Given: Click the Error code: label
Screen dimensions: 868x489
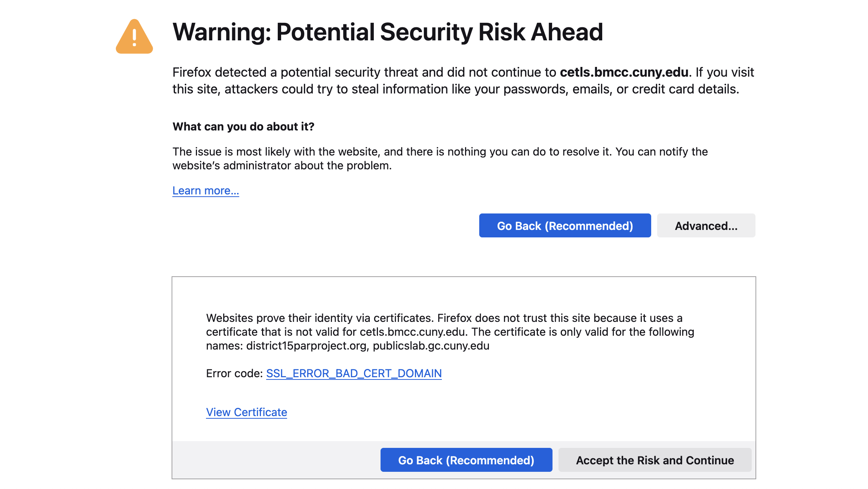Looking at the screenshot, I should tap(234, 373).
